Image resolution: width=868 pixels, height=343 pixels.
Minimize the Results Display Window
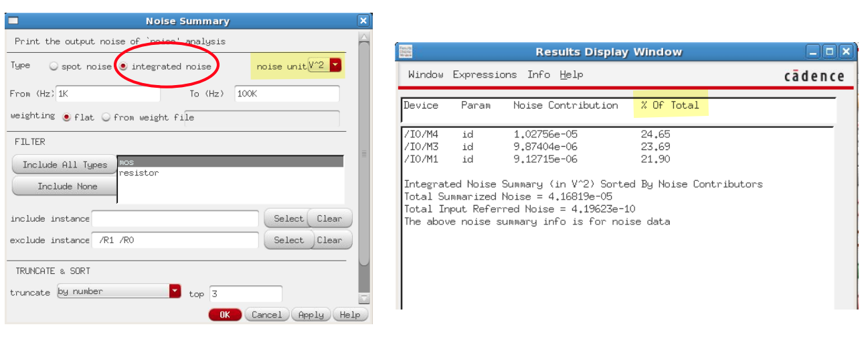[x=813, y=52]
